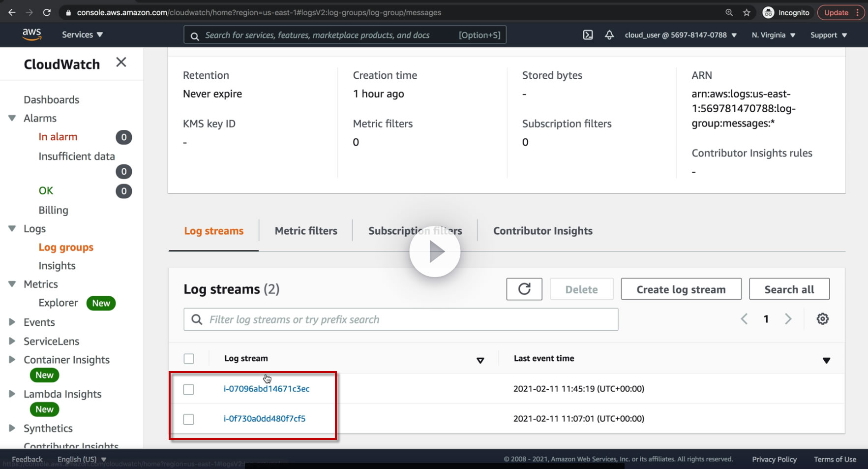Open the OK alarms sidebar item
Image resolution: width=868 pixels, height=469 pixels.
click(x=46, y=190)
